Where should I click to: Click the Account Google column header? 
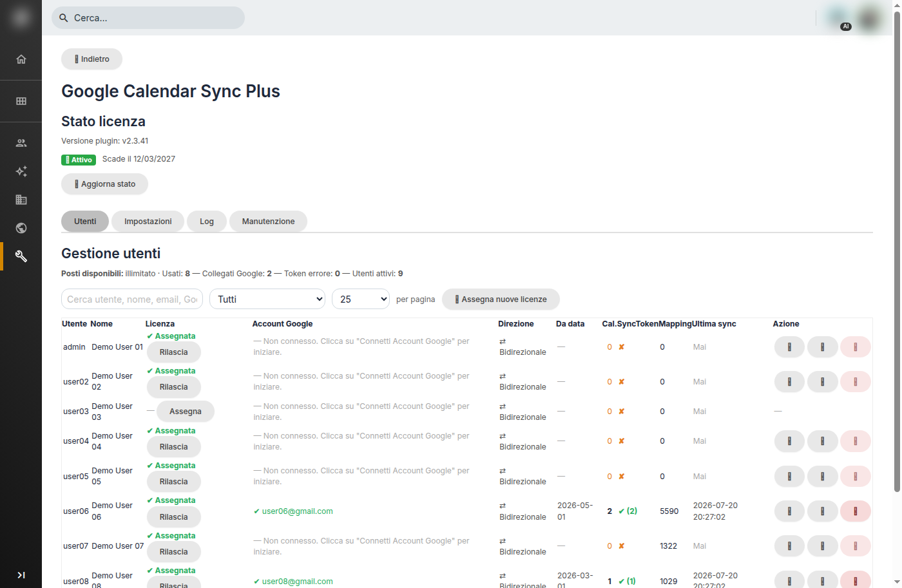coord(282,324)
